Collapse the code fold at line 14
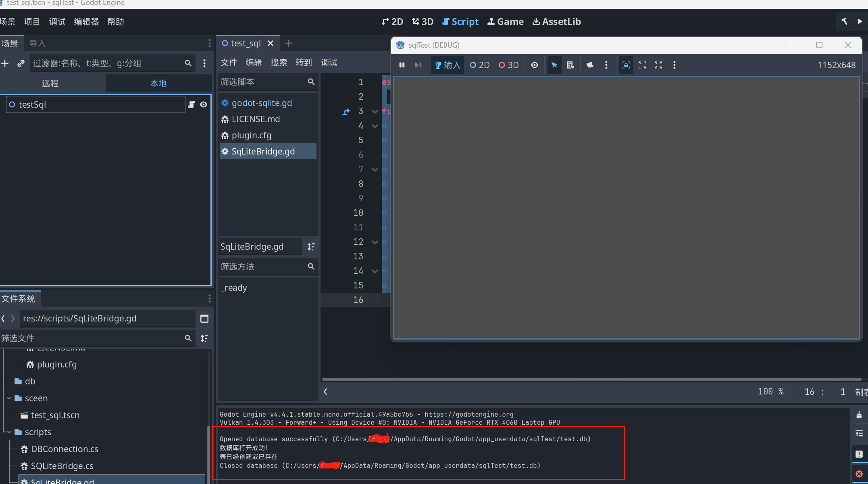The width and height of the screenshot is (868, 484). (375, 271)
